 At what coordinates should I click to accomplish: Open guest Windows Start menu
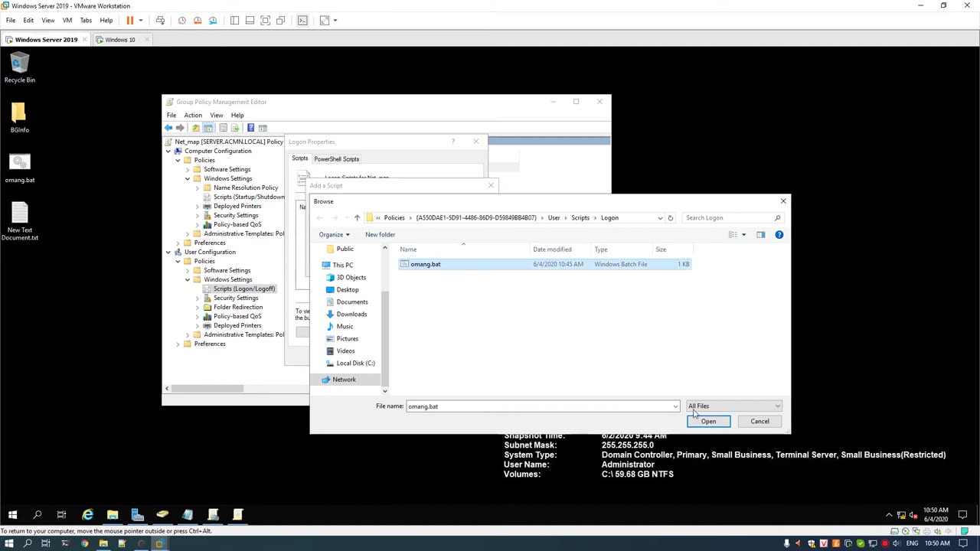click(12, 515)
